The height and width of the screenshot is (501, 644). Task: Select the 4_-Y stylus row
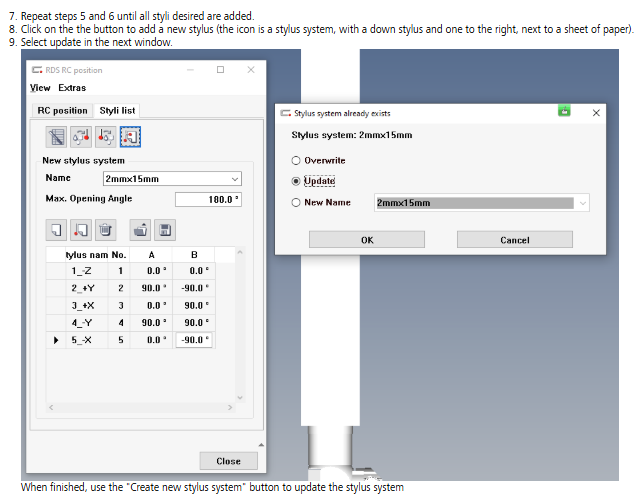131,323
